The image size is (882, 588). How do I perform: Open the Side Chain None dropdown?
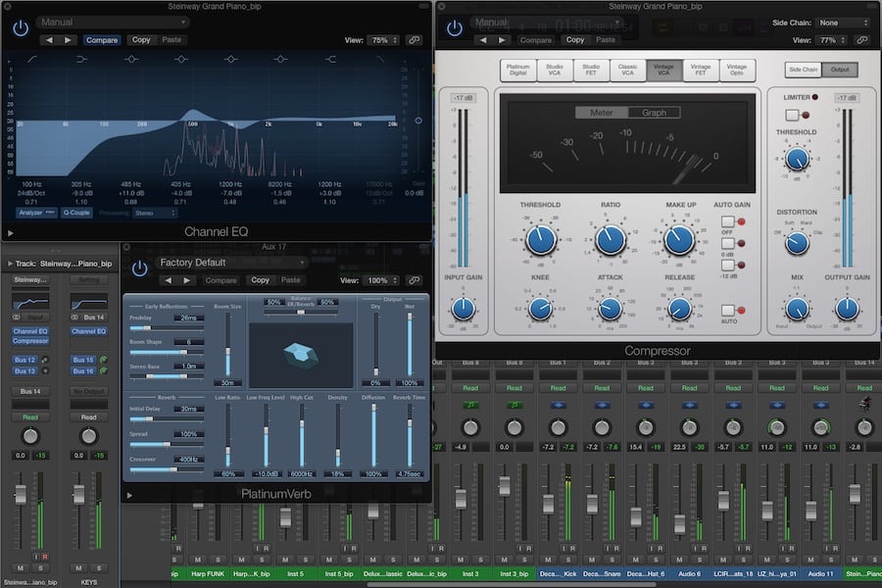(843, 24)
